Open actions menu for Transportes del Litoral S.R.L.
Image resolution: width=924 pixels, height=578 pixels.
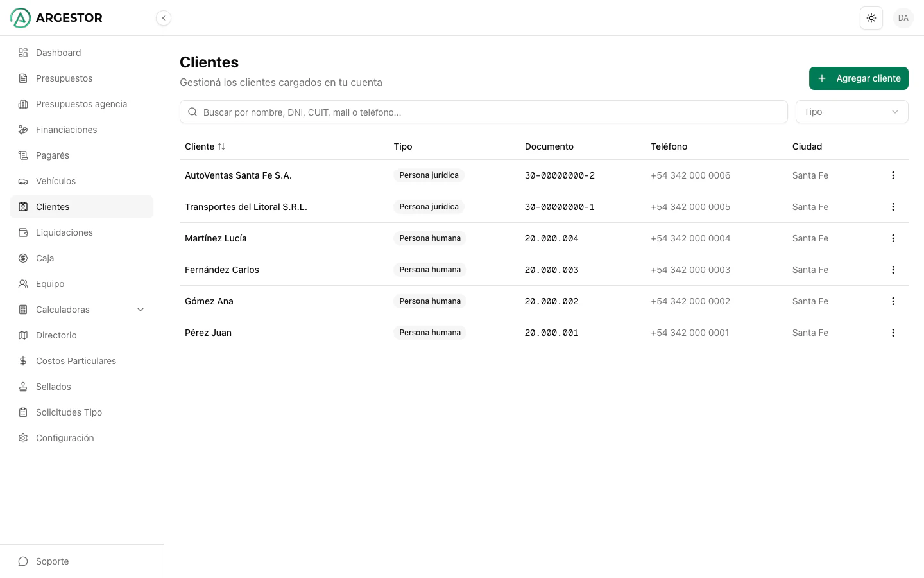[893, 207]
